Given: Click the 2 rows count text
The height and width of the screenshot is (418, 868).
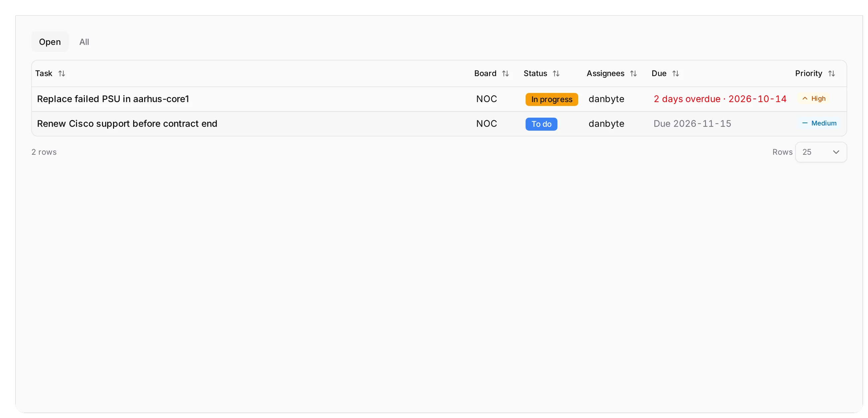Looking at the screenshot, I should point(44,152).
